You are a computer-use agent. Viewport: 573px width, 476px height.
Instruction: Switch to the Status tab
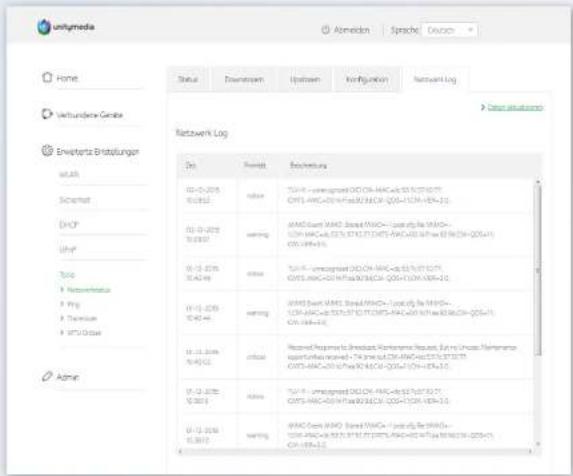click(x=188, y=79)
